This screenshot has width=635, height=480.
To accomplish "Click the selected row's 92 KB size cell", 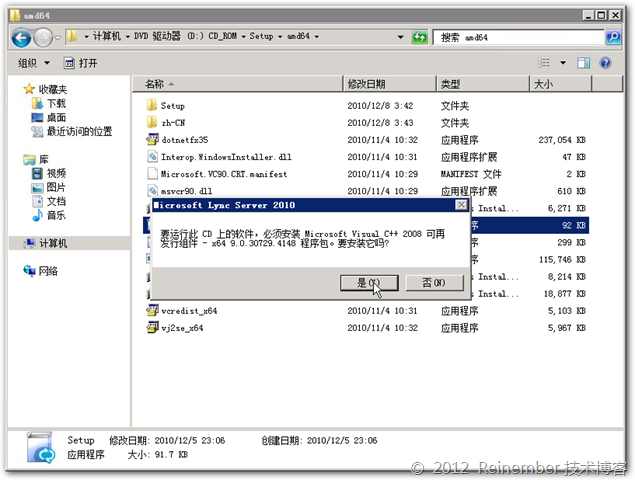I will point(573,225).
